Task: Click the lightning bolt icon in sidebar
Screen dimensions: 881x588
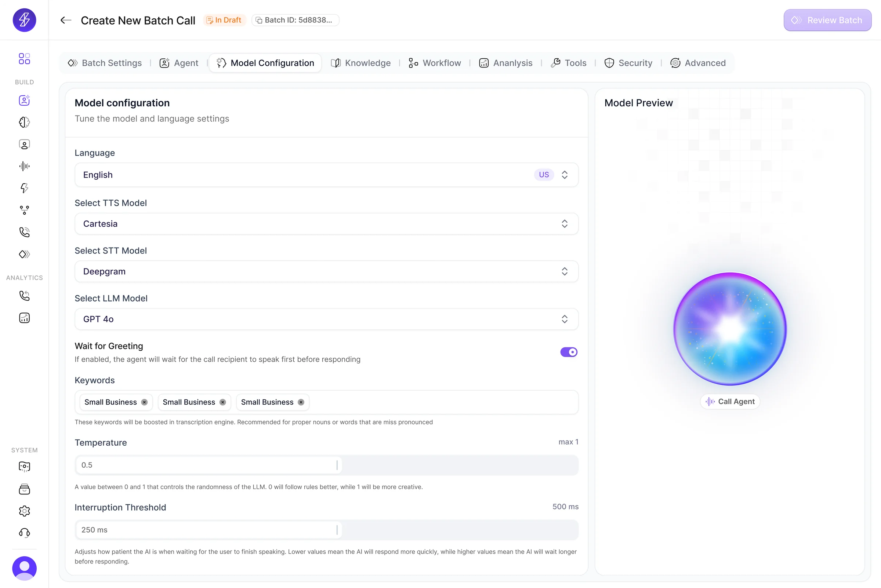Action: [x=24, y=188]
